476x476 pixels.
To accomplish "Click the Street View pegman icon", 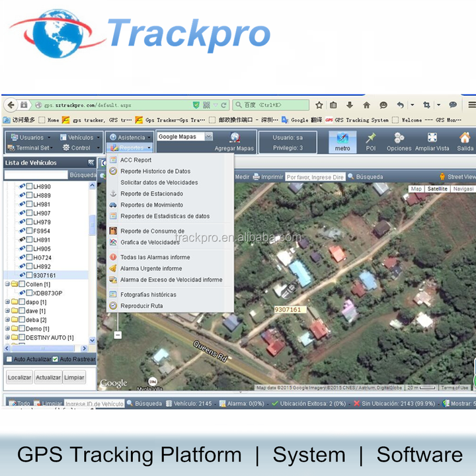I will [x=442, y=177].
